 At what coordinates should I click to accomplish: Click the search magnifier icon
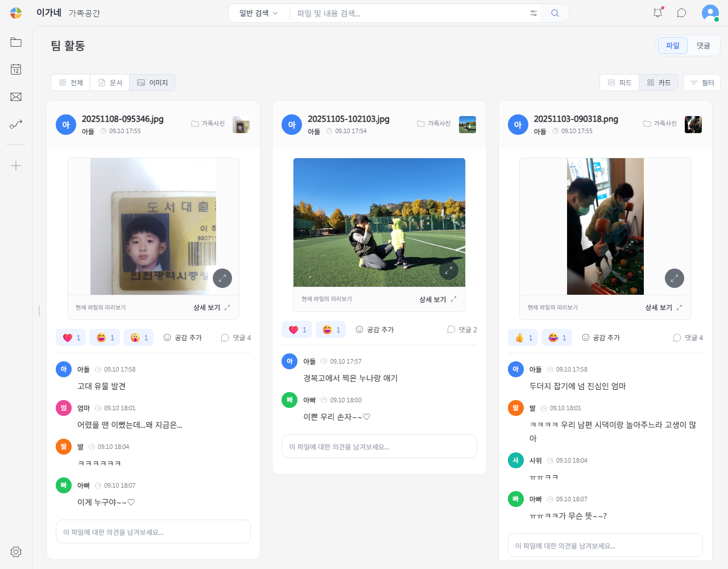tap(555, 13)
